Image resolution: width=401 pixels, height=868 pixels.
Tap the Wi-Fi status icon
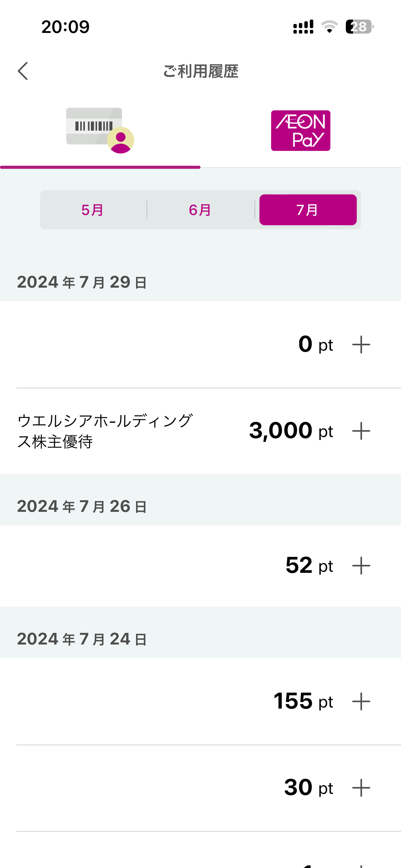[329, 27]
